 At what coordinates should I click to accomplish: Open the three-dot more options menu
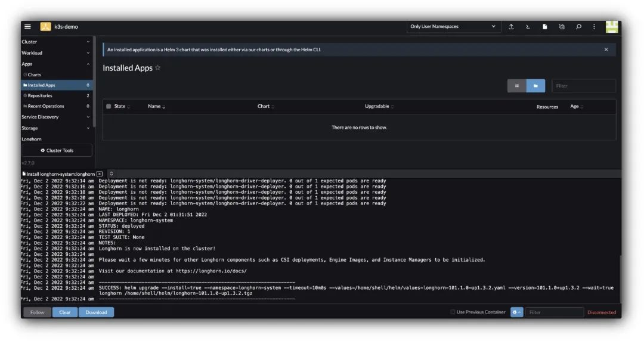594,27
